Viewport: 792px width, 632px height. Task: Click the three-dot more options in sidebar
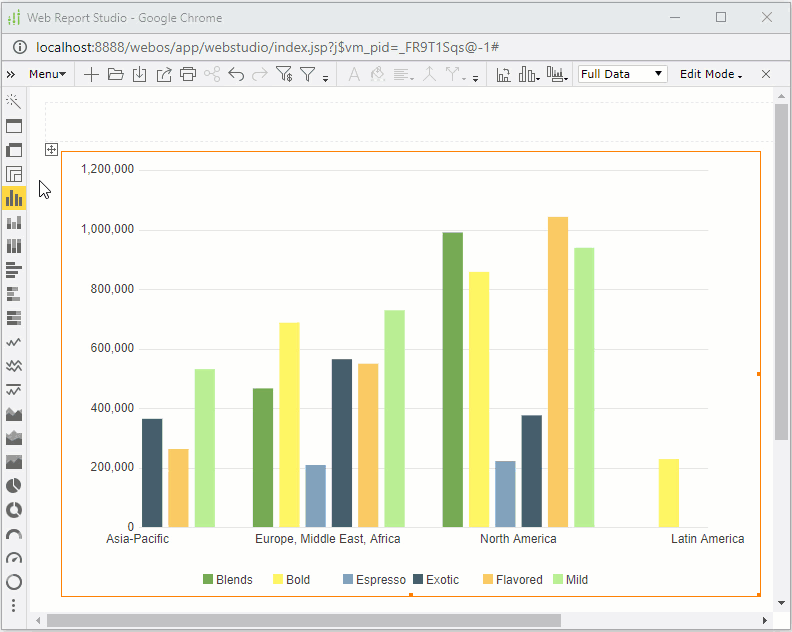coord(14,605)
